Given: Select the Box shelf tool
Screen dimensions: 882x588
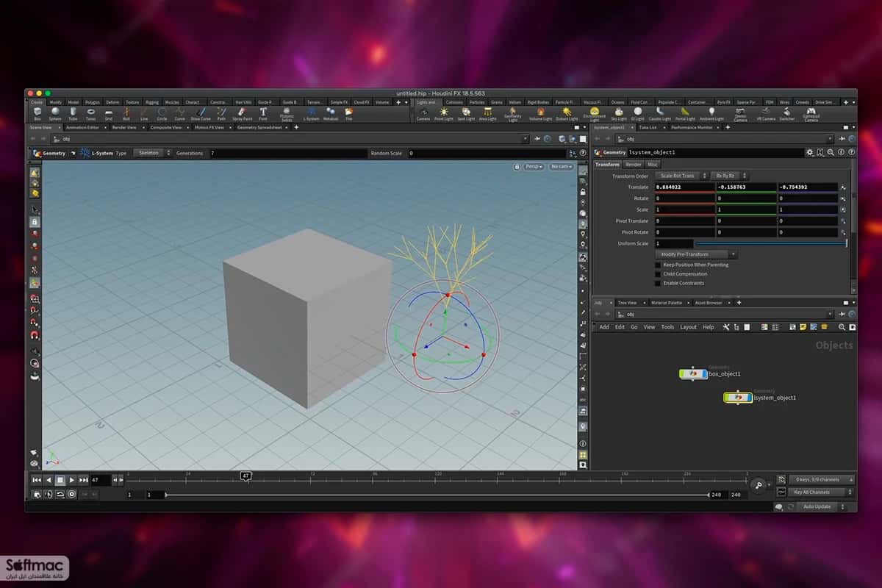Looking at the screenshot, I should coord(37,113).
